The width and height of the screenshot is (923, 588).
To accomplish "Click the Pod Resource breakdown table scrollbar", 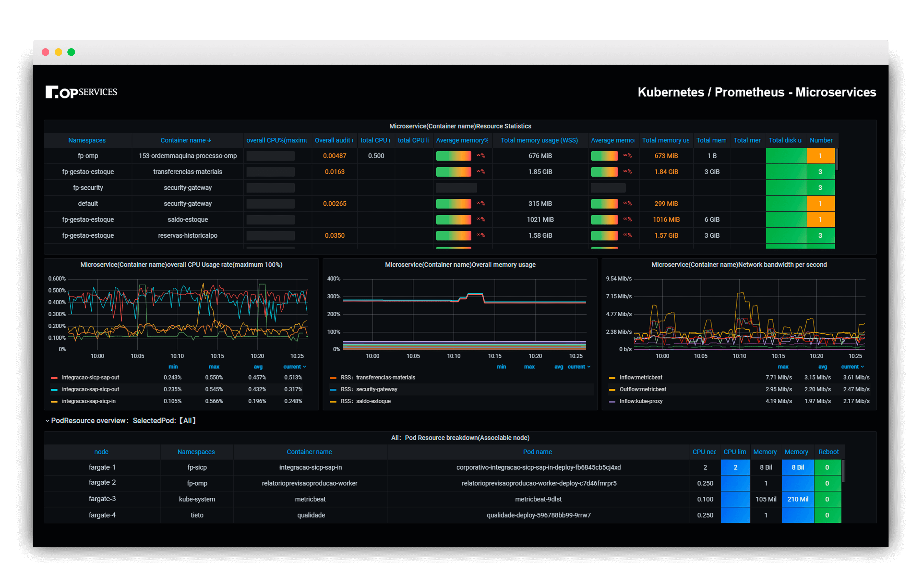I will click(843, 471).
